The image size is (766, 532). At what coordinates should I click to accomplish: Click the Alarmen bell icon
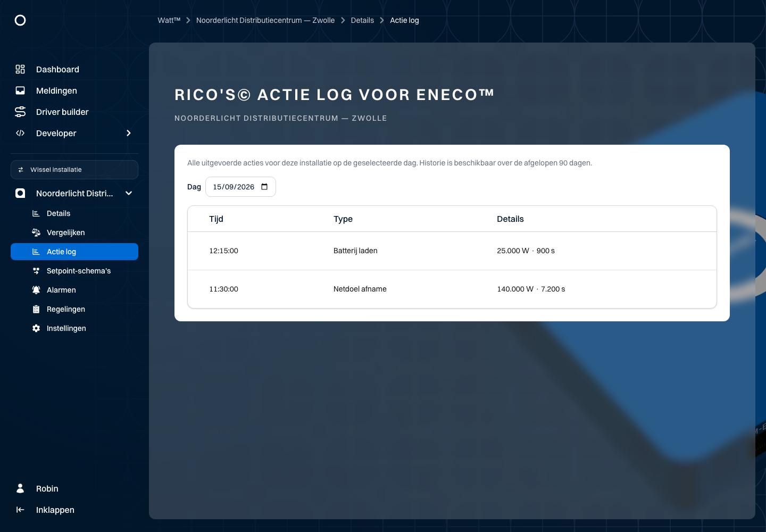[x=36, y=290]
